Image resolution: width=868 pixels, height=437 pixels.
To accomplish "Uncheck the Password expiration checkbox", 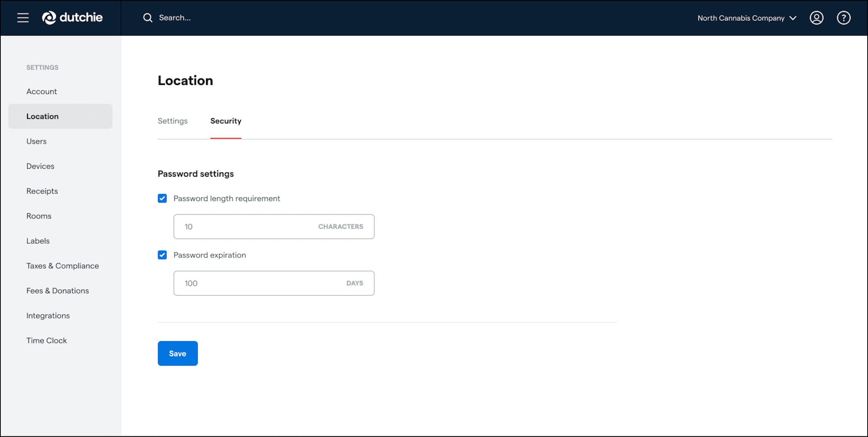I will tap(162, 255).
